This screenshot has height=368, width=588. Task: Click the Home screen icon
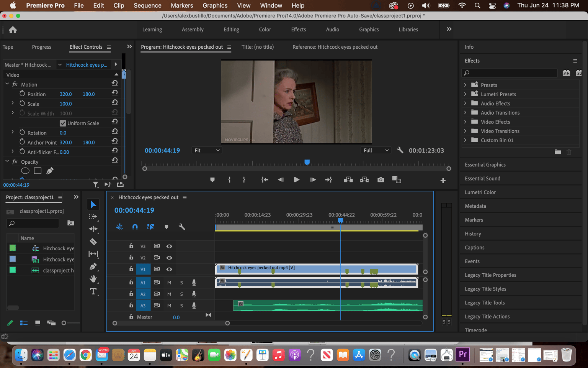(x=13, y=30)
